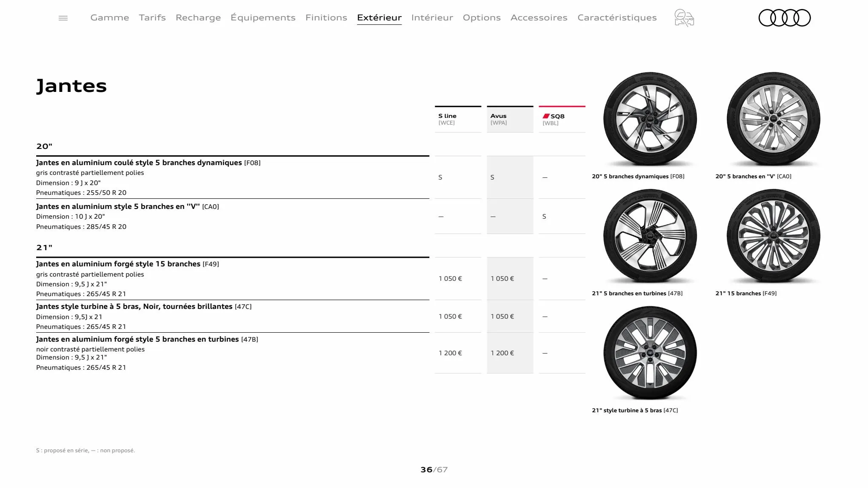Select the SQ8 [WBL] column header
This screenshot has height=488, width=868.
pyautogui.click(x=562, y=119)
